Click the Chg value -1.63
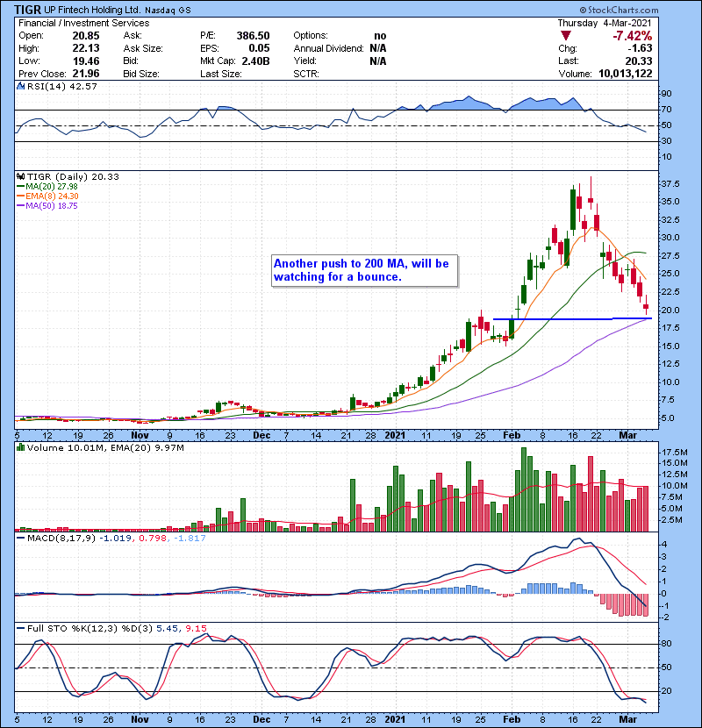 641,48
